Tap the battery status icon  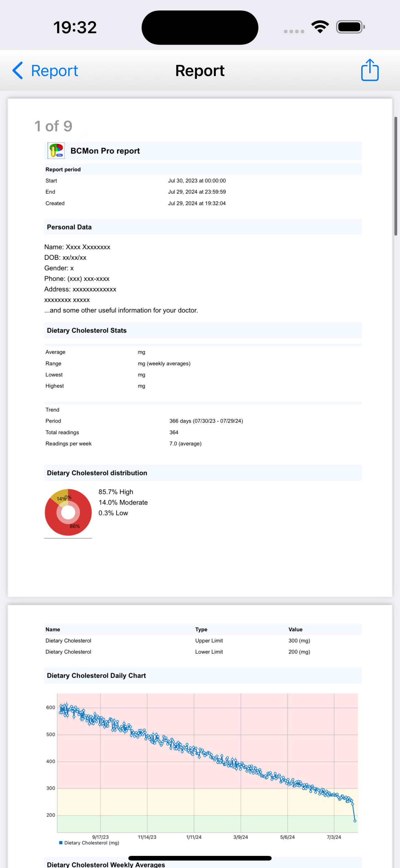pos(350,27)
